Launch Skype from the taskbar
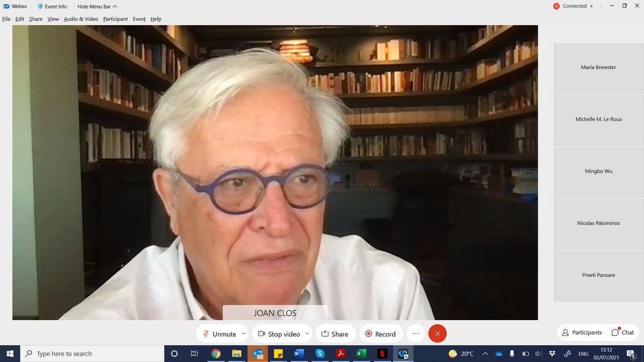Viewport: 644px width, 362px height. (x=320, y=353)
